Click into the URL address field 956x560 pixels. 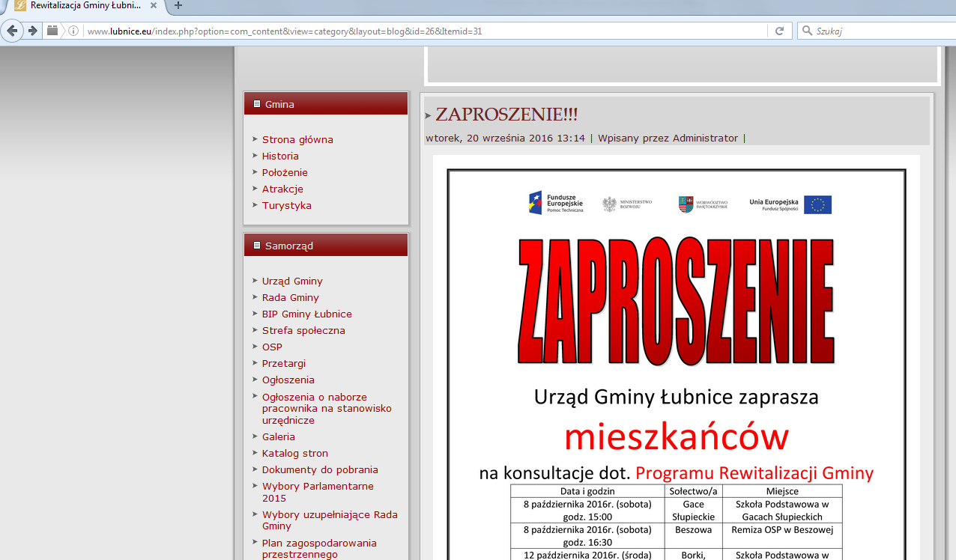[426, 31]
